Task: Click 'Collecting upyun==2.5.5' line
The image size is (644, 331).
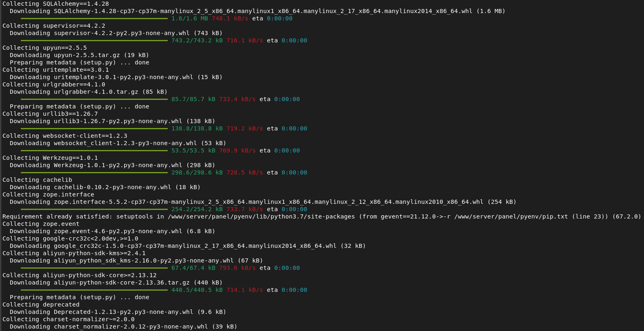Action: coord(44,48)
